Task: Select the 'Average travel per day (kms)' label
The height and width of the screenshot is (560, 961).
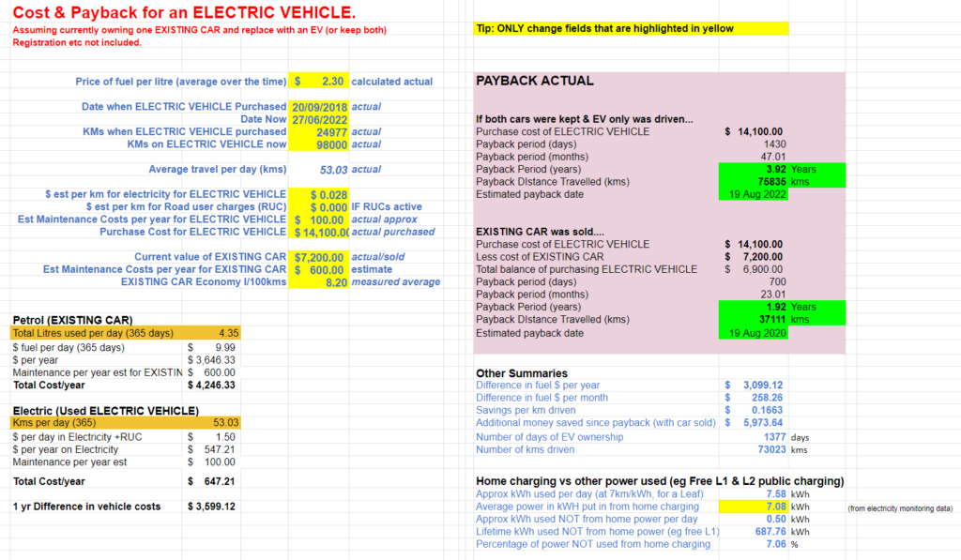Action: [218, 169]
